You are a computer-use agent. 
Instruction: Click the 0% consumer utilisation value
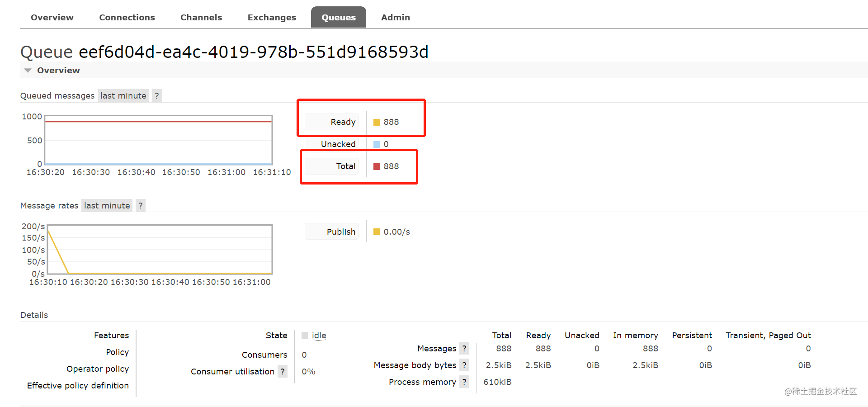(309, 372)
